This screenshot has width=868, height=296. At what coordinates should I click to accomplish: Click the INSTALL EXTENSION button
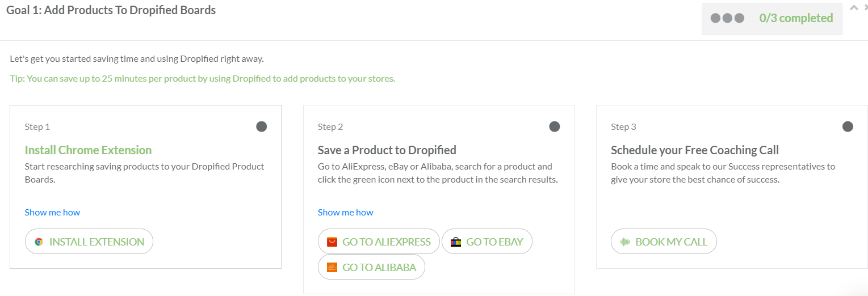89,242
